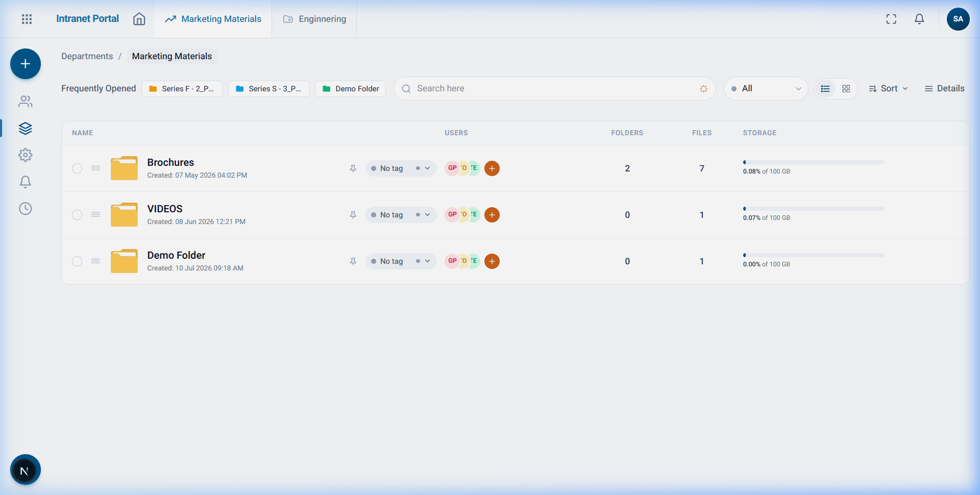This screenshot has height=495, width=980.
Task: Click the Departments breadcrumb
Action: 87,56
